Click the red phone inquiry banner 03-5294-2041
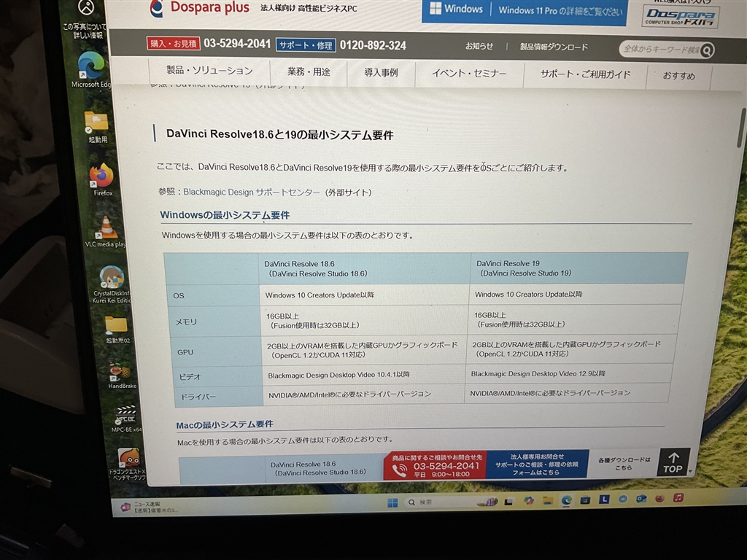Viewport: 747px width, 560px height. pyautogui.click(x=435, y=466)
